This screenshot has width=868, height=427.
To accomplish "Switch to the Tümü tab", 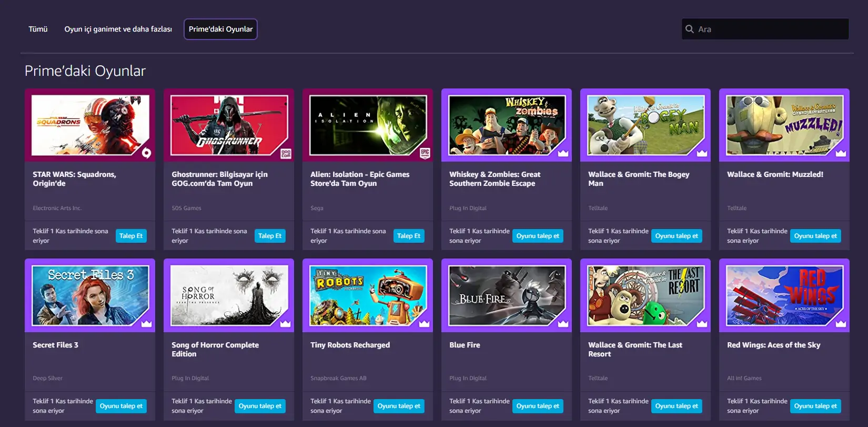I will tap(38, 29).
